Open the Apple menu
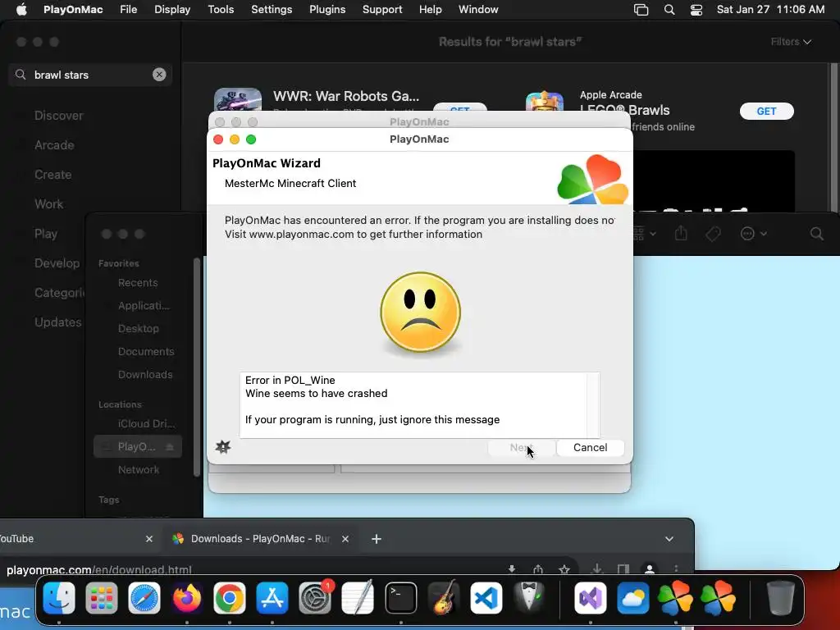 tap(21, 10)
